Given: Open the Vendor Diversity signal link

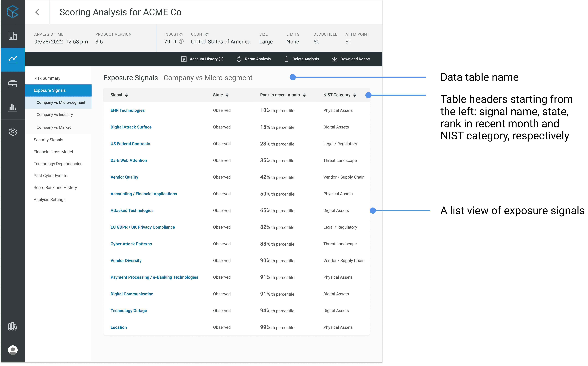Looking at the screenshot, I should tap(126, 261).
